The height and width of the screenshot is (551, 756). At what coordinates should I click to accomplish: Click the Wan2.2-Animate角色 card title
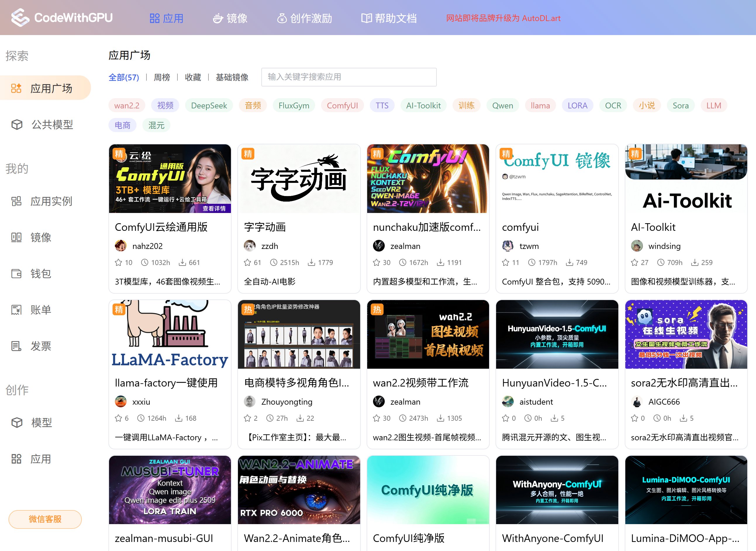[297, 538]
